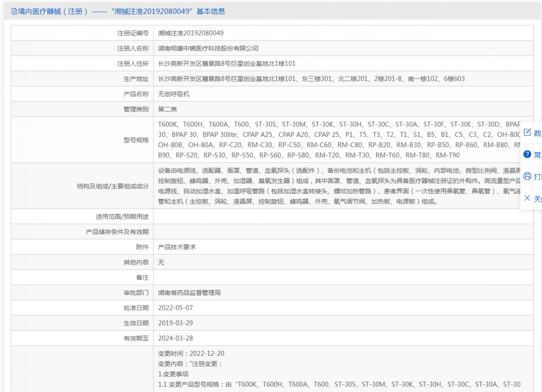Click the header title with 湘械注准20192080049 基本信息
The image size is (542, 392).
(x=121, y=11)
